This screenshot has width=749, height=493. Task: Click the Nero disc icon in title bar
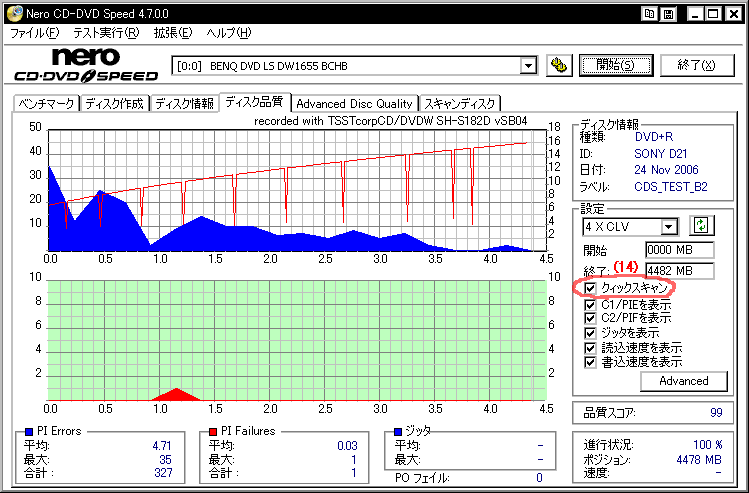click(14, 13)
